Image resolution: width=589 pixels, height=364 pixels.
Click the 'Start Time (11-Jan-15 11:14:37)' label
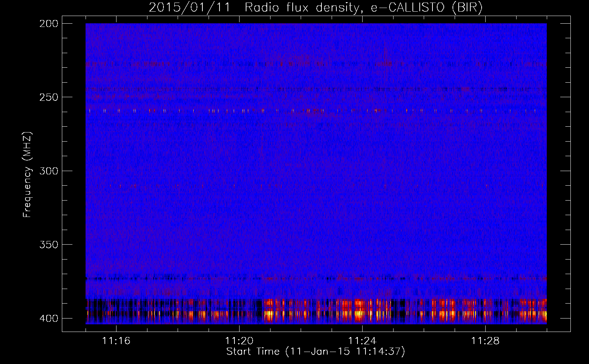316,352
